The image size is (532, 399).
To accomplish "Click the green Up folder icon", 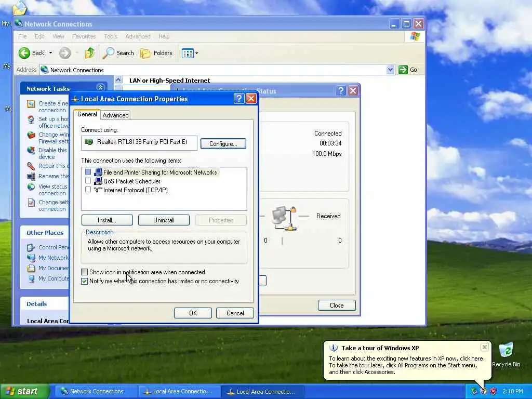I will 90,53.
